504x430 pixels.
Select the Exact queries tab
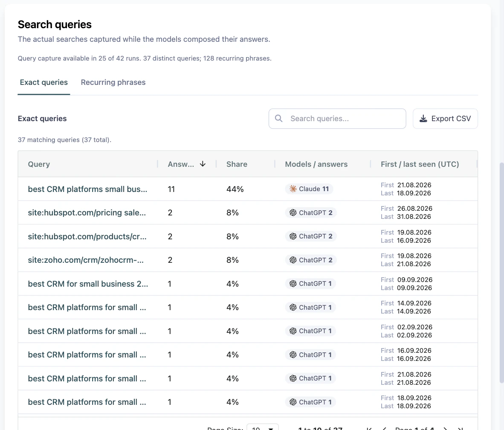[x=44, y=82]
